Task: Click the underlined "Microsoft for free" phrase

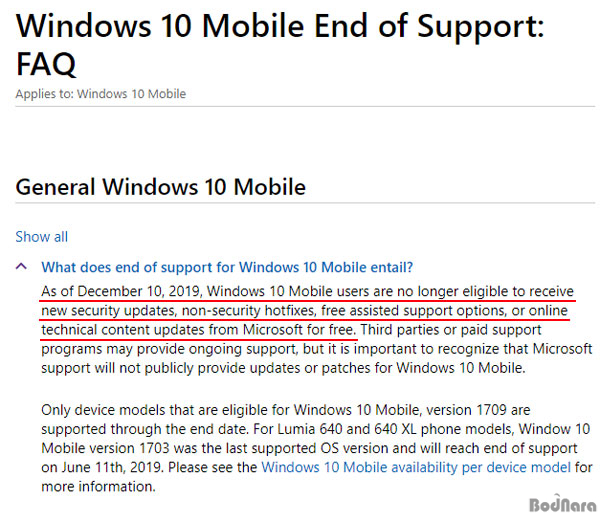Action: [300, 330]
